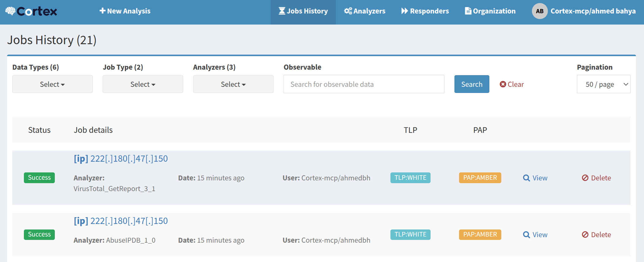Click the PAP:AMBER badge on the first job

click(x=480, y=178)
